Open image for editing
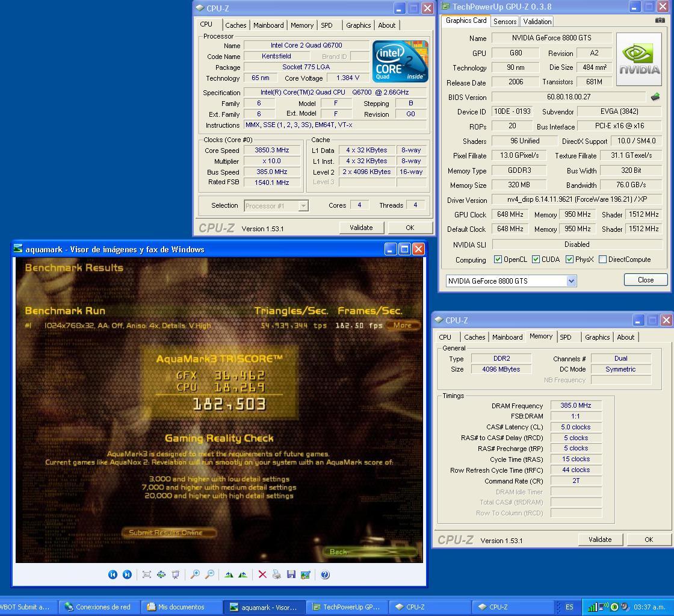674x616 pixels. [x=306, y=574]
